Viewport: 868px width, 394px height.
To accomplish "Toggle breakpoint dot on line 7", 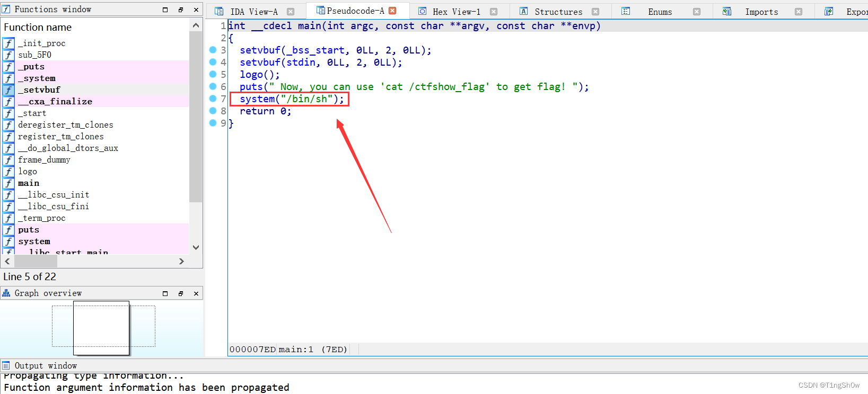I will [x=213, y=98].
